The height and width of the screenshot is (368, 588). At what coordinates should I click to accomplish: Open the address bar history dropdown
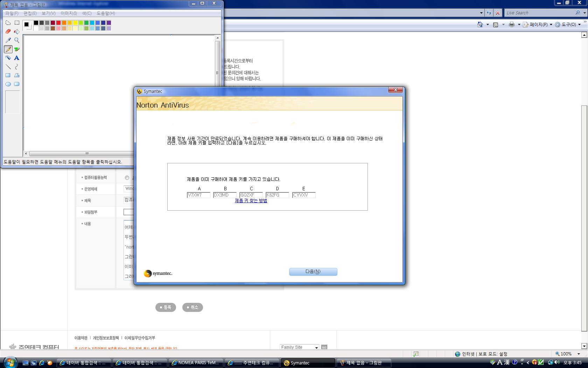pyautogui.click(x=481, y=13)
